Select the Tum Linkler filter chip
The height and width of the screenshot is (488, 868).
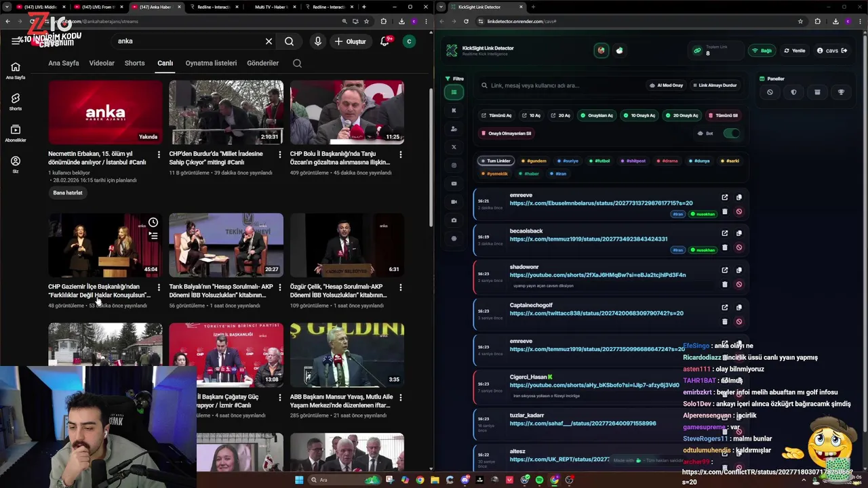tap(496, 161)
